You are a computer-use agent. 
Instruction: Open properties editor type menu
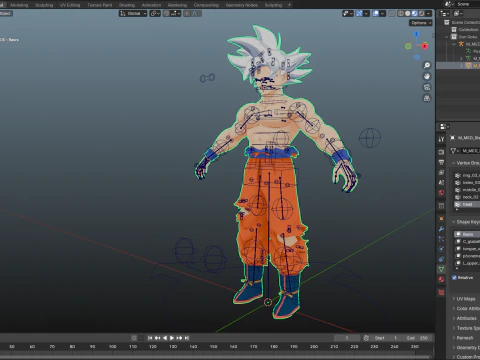(x=444, y=127)
